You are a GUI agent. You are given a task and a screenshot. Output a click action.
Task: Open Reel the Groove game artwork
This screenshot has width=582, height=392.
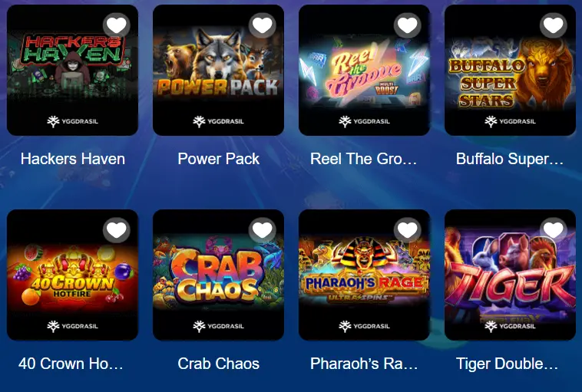coord(364,70)
